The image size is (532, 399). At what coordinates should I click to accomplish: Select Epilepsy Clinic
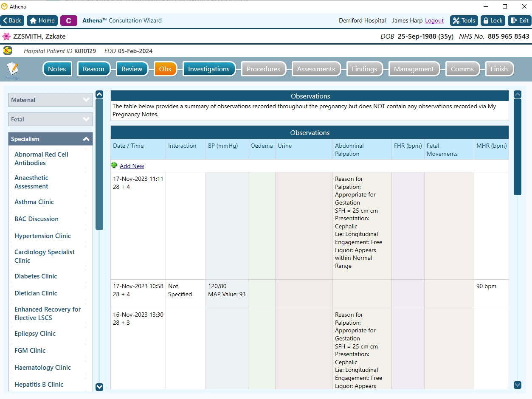point(35,334)
